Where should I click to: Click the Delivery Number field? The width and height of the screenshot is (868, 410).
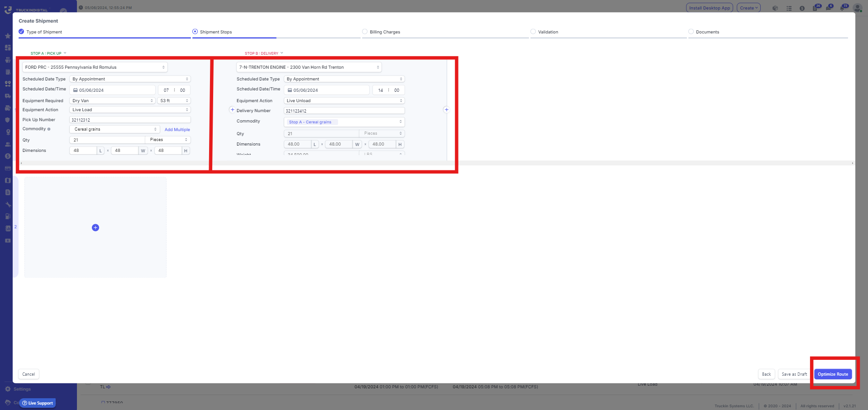pyautogui.click(x=344, y=111)
